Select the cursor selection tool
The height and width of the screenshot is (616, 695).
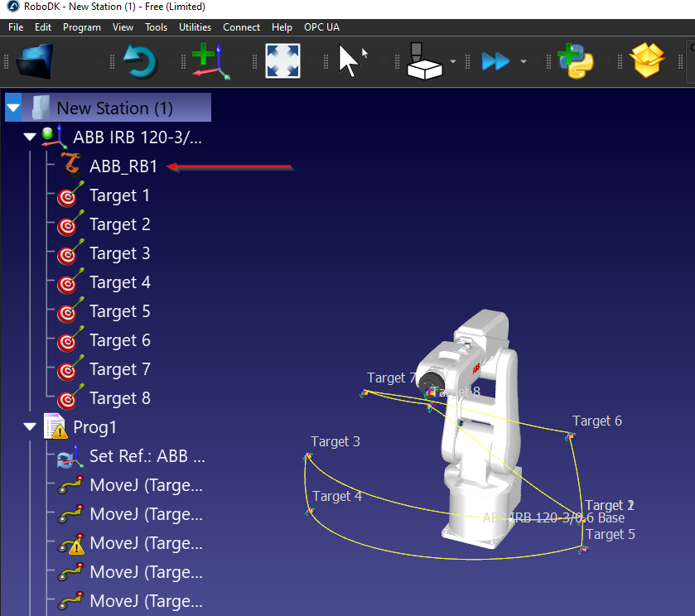pos(351,61)
